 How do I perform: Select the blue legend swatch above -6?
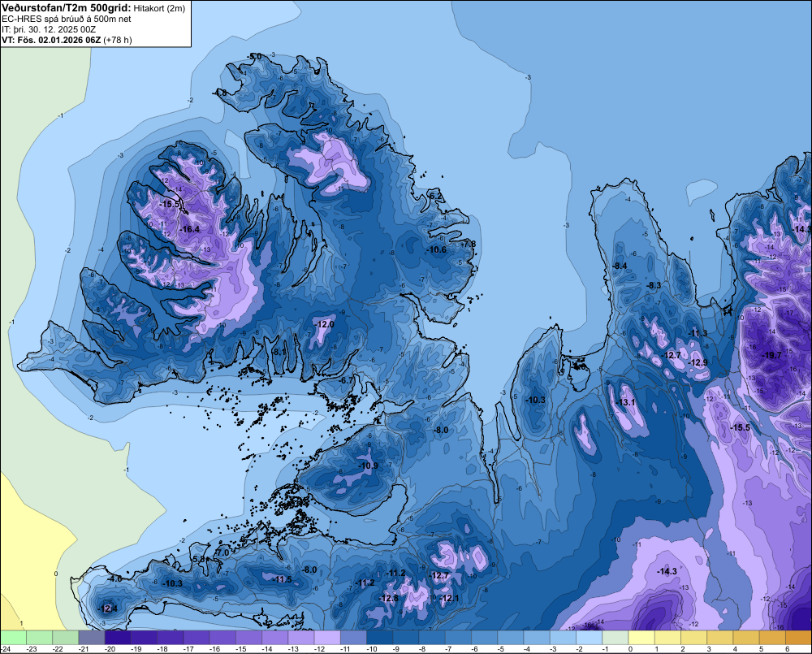pyautogui.click(x=484, y=637)
